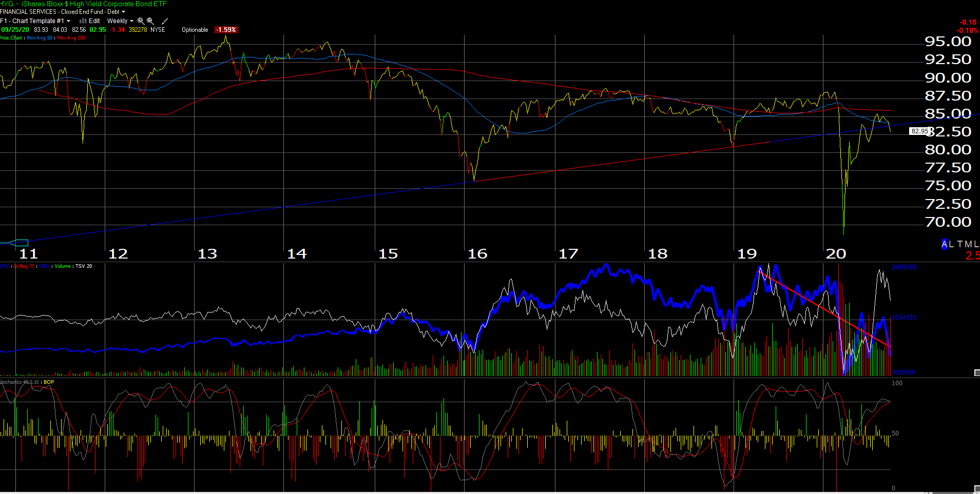Viewport: 980px width, 494px height.
Task: Click the 95.00 price axis label
Action: (x=948, y=42)
